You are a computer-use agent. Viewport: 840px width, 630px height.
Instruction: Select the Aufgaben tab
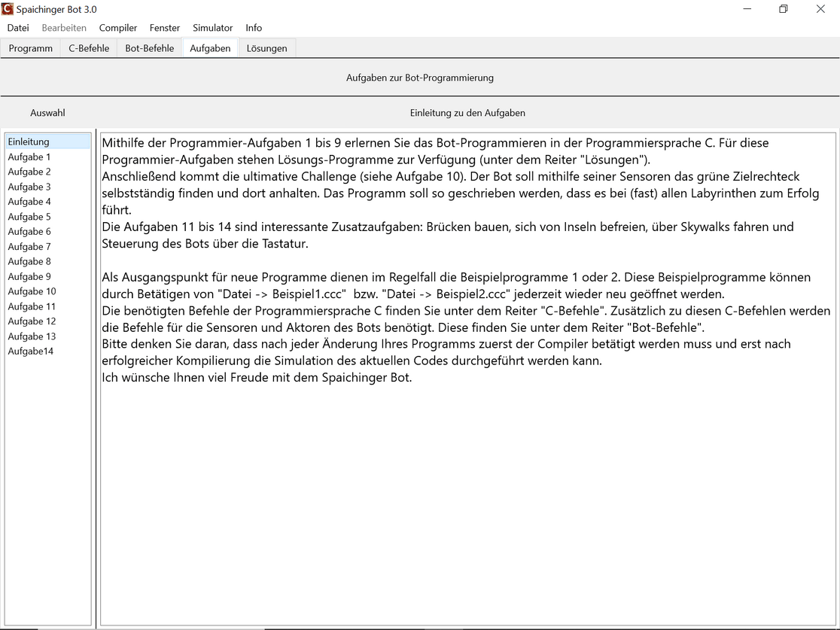(210, 48)
